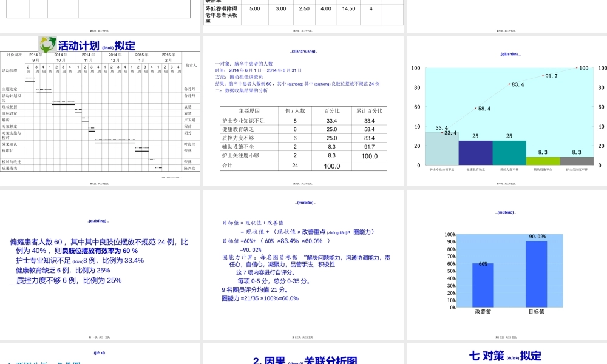The width and height of the screenshot is (607, 364).
Task: Click the 改善前 axis label
Action: pyautogui.click(x=483, y=311)
